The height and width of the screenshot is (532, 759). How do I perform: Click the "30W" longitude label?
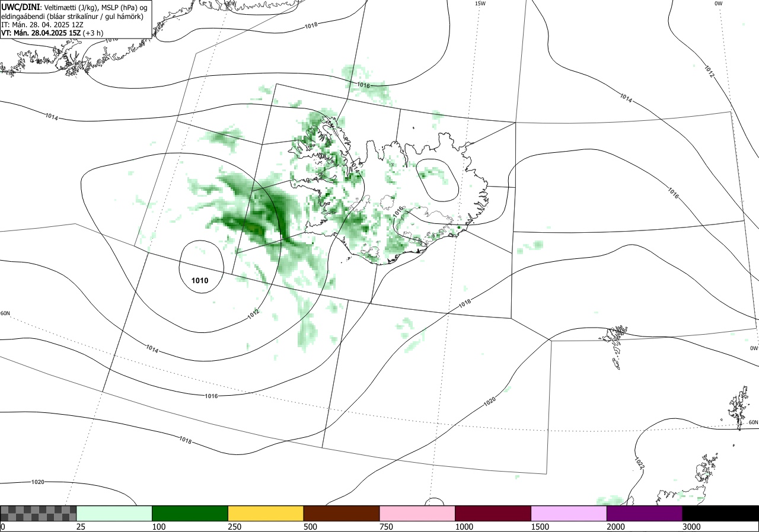(231, 4)
